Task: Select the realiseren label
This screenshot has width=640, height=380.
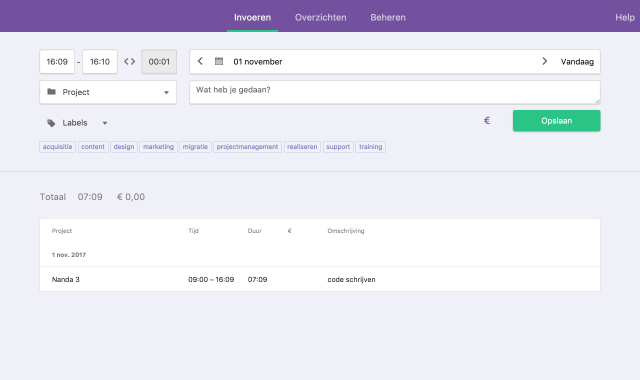Action: (x=302, y=147)
